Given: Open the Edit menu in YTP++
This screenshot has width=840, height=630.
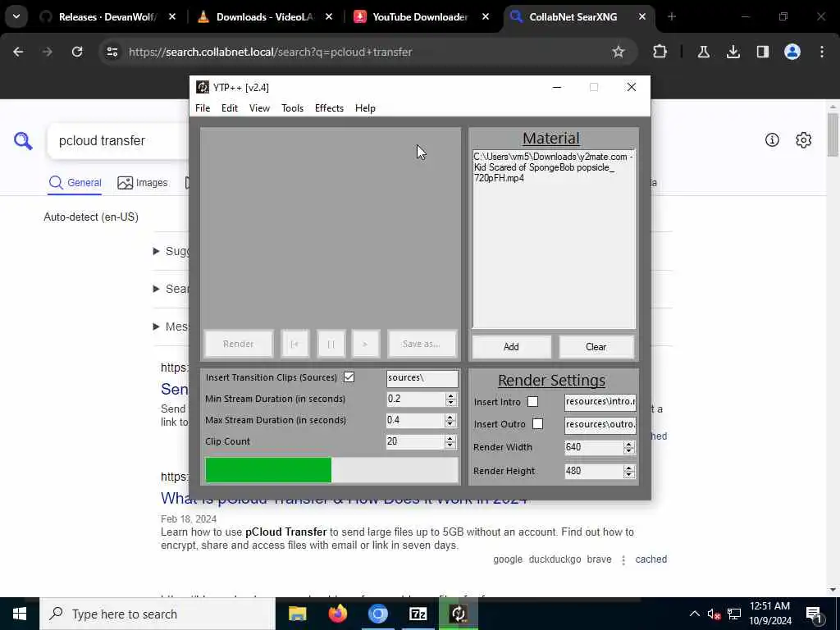Looking at the screenshot, I should pos(230,108).
